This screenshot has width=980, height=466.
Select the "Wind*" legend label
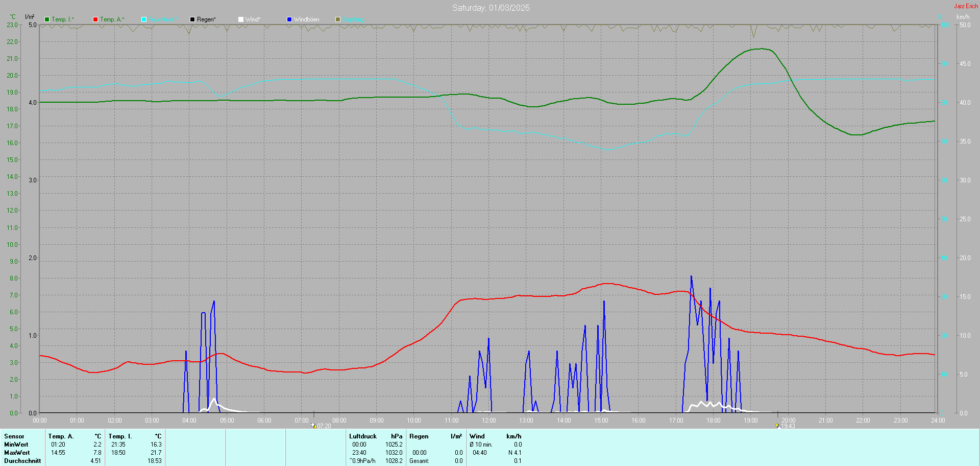tap(253, 19)
